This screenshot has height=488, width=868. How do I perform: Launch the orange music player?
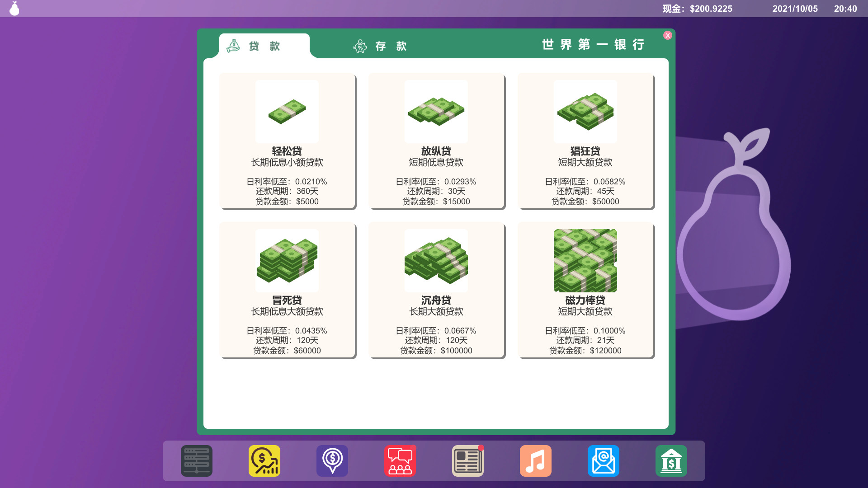536,460
